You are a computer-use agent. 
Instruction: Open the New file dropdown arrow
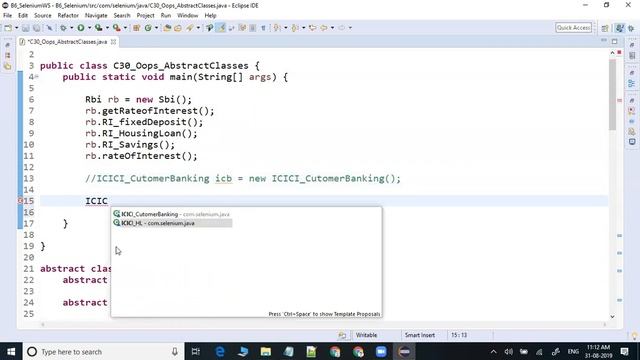(x=16, y=28)
